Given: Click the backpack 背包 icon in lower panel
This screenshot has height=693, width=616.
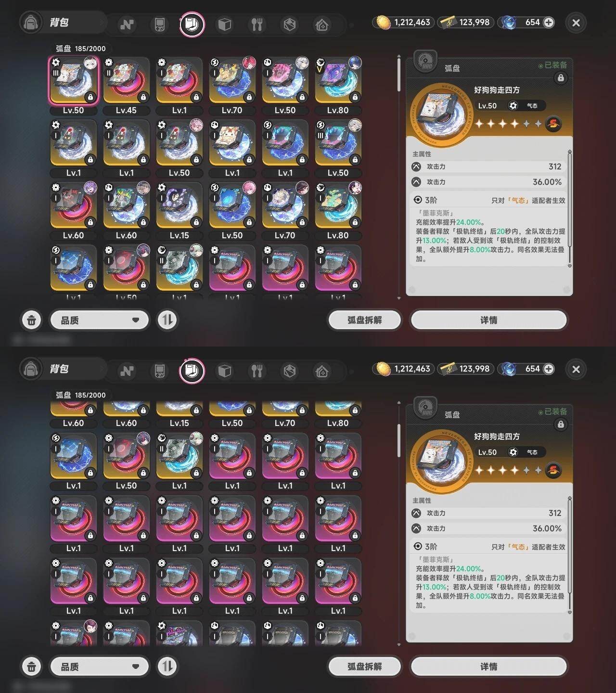Looking at the screenshot, I should [x=31, y=369].
